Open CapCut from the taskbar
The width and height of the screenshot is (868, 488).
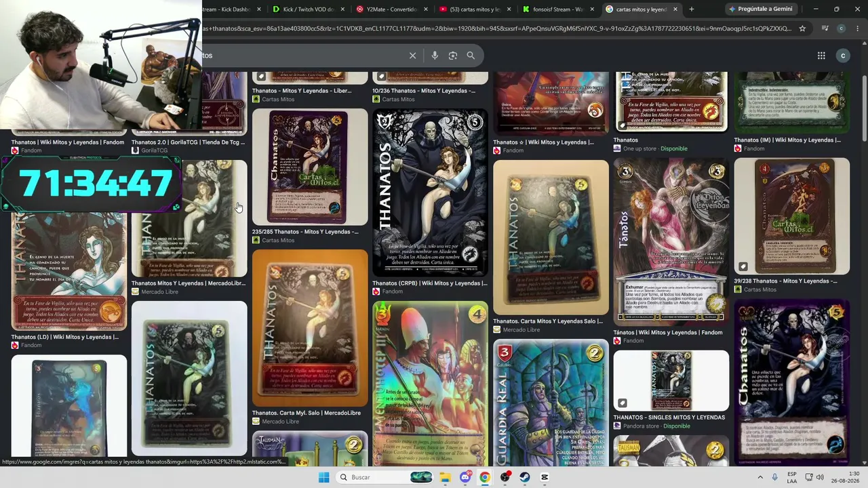click(x=545, y=477)
